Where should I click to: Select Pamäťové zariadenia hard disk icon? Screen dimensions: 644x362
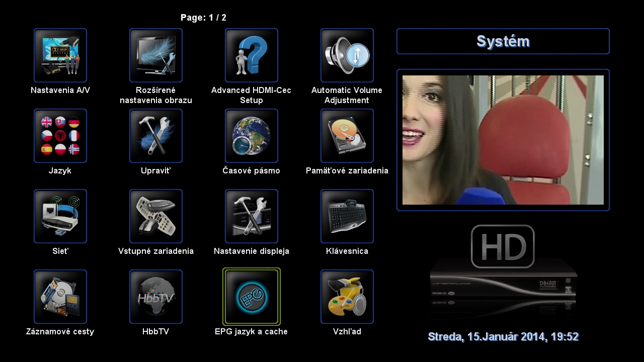(x=347, y=136)
